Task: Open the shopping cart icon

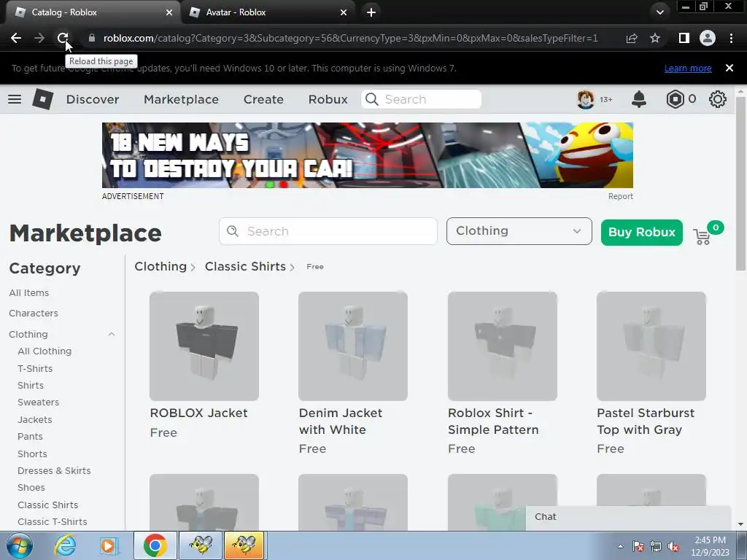Action: pyautogui.click(x=703, y=236)
